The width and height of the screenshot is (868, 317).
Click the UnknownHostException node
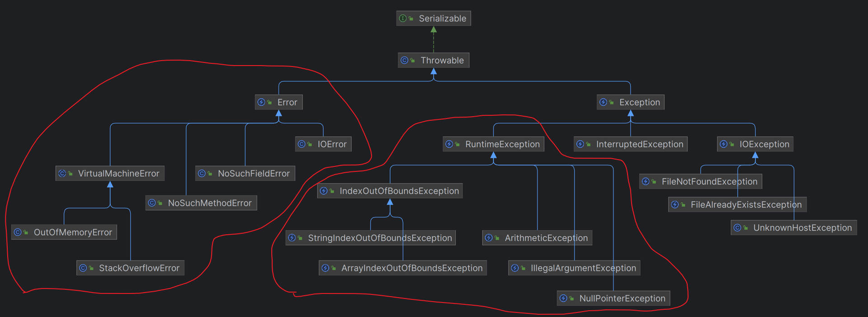click(794, 227)
